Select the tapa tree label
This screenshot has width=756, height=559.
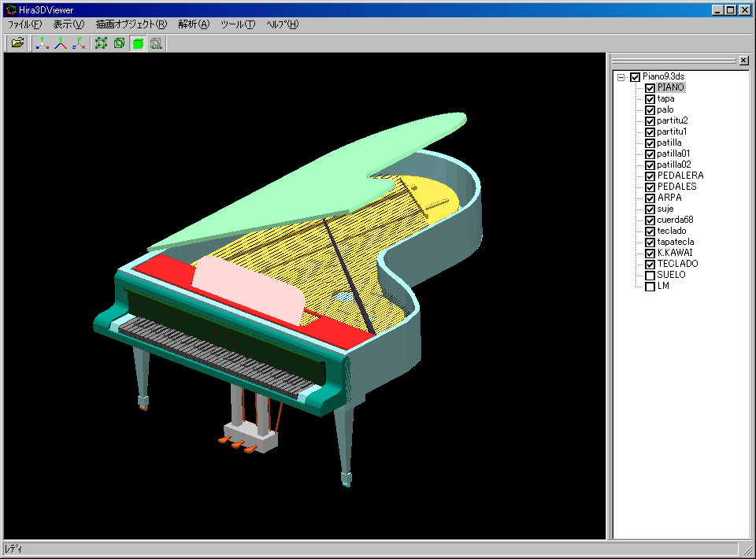coord(666,98)
